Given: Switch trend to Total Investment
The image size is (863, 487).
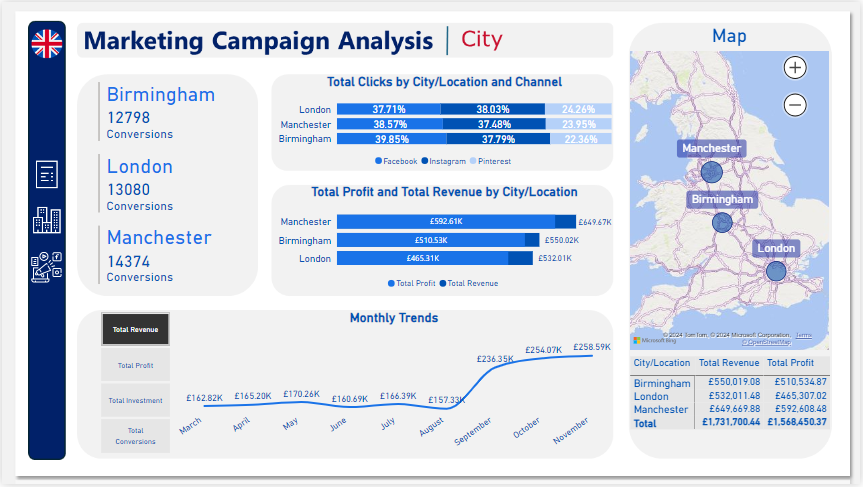Looking at the screenshot, I should coord(136,400).
